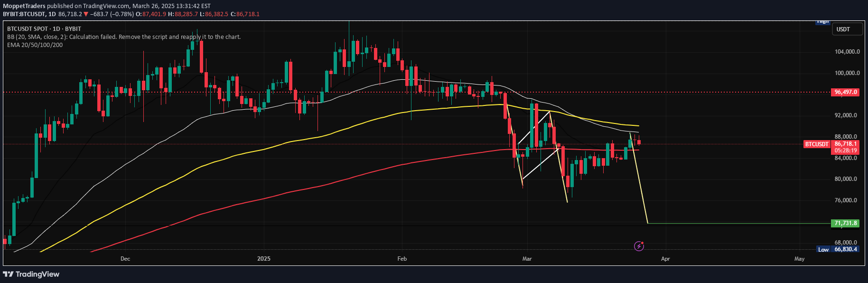Click the 2025 label on time axis

pos(264,259)
